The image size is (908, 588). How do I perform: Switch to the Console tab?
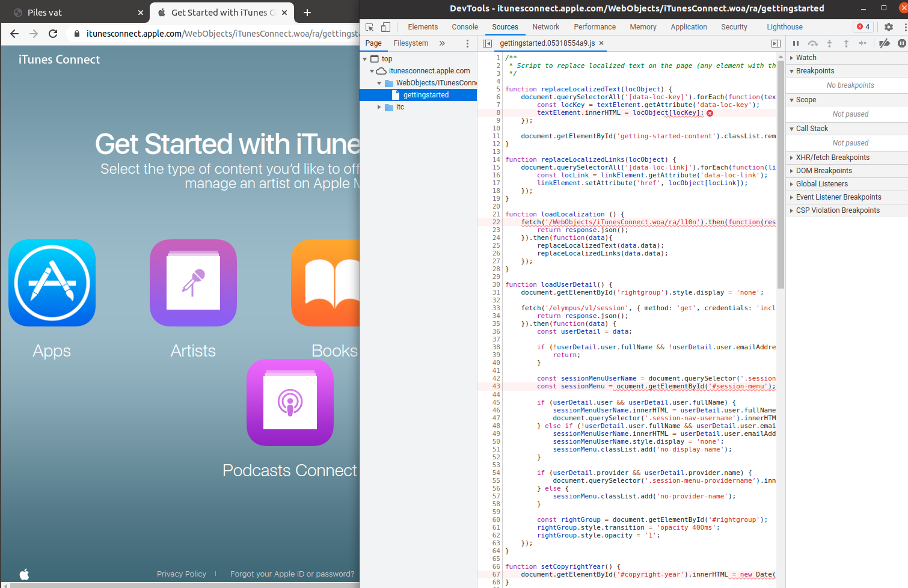click(x=465, y=27)
